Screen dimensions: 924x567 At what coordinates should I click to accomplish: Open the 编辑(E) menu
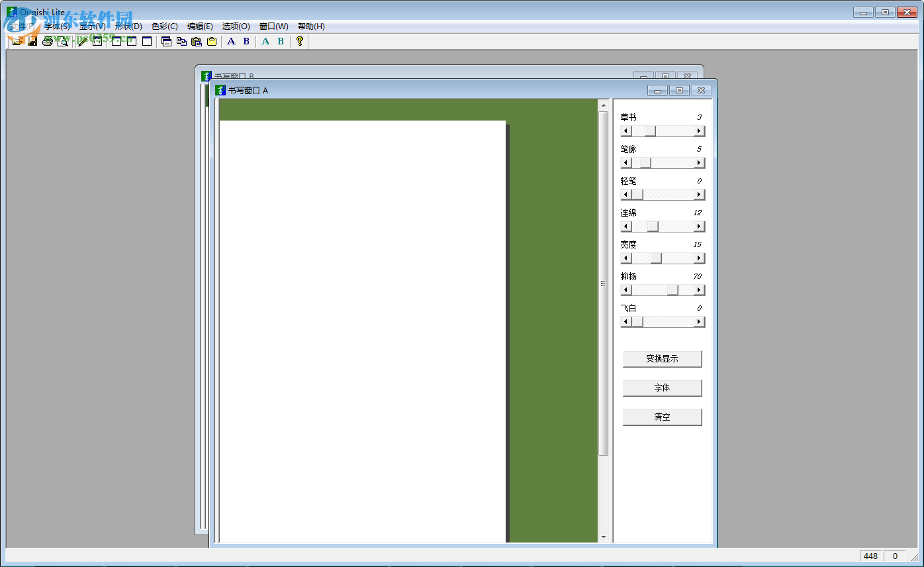pyautogui.click(x=200, y=26)
